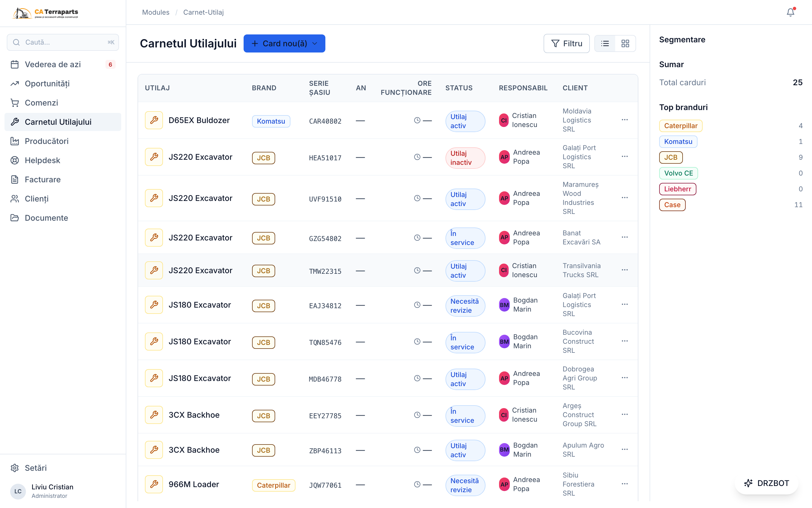Select Carnetul Utilajului in sidebar
Viewport: 812px width, 508px height.
tap(63, 122)
